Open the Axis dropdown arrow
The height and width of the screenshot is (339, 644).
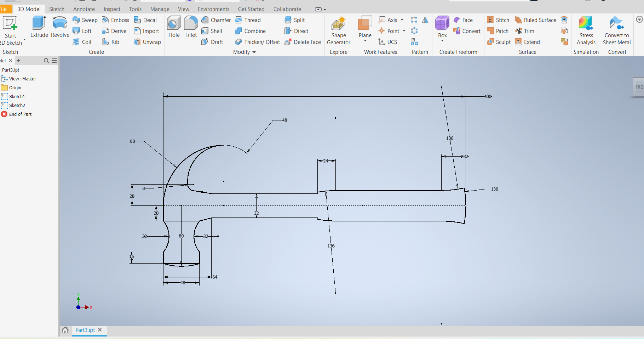(402, 20)
